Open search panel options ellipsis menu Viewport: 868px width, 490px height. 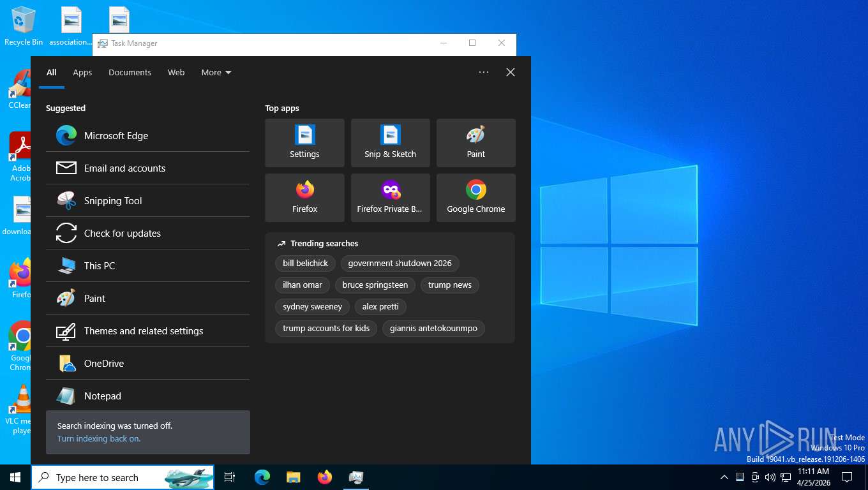pos(484,72)
